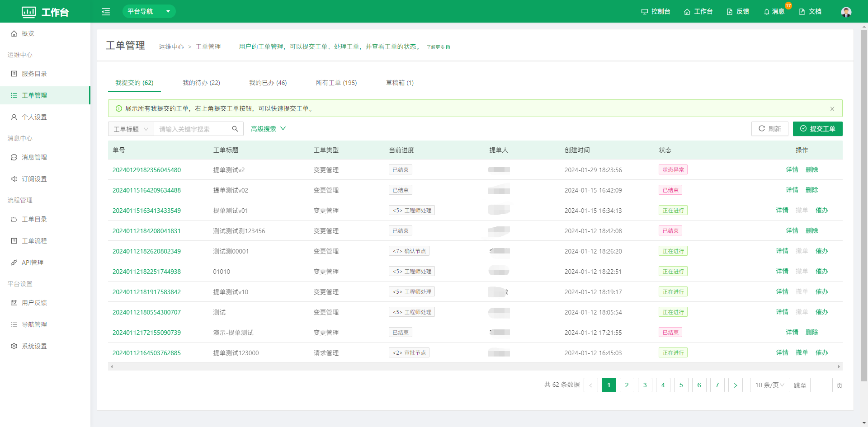
Task: Switch to 我的待办 (22) tab
Action: coord(201,83)
